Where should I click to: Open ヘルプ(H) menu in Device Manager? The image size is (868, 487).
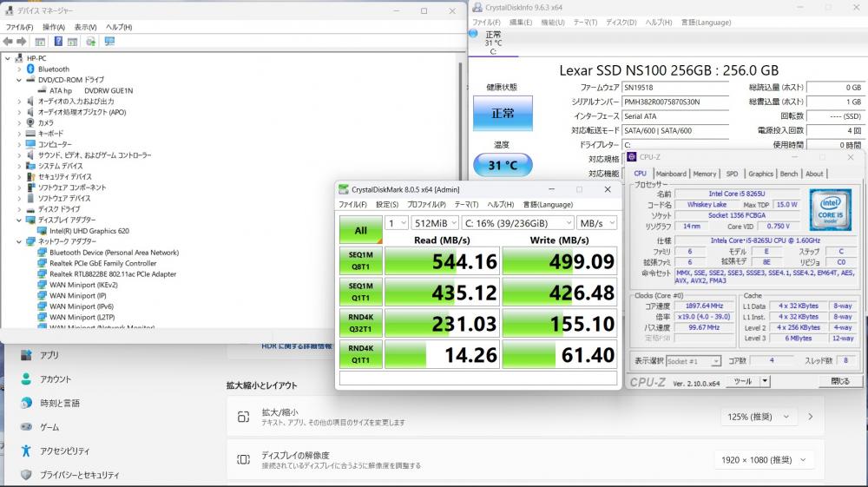coord(119,27)
